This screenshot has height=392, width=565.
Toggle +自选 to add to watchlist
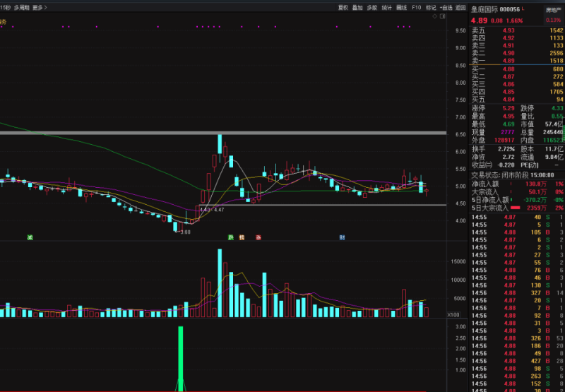tap(446, 8)
